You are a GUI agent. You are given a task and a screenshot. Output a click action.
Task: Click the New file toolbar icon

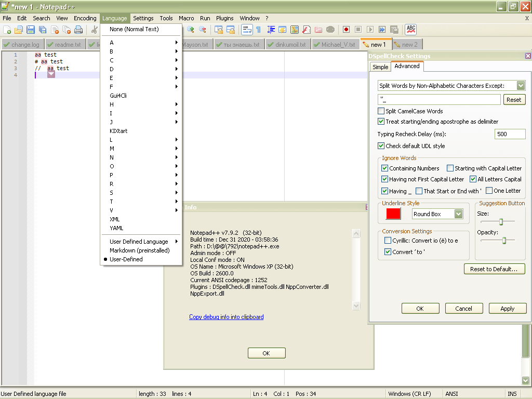(x=7, y=30)
